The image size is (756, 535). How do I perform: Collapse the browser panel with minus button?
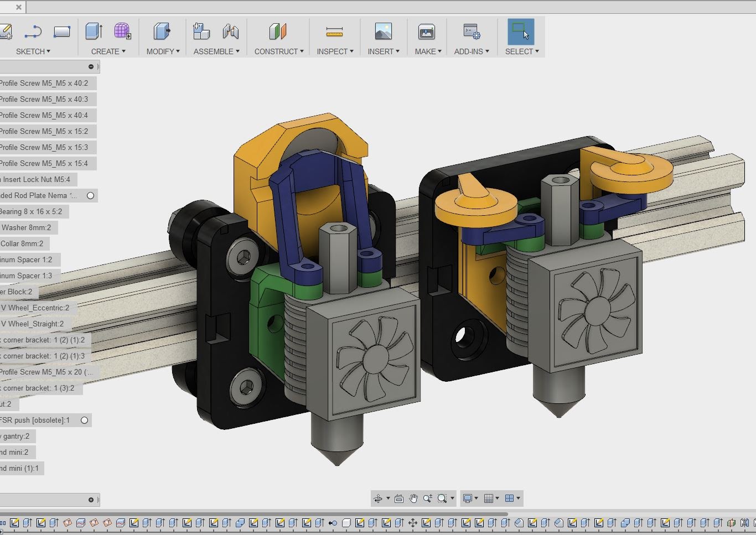point(91,67)
